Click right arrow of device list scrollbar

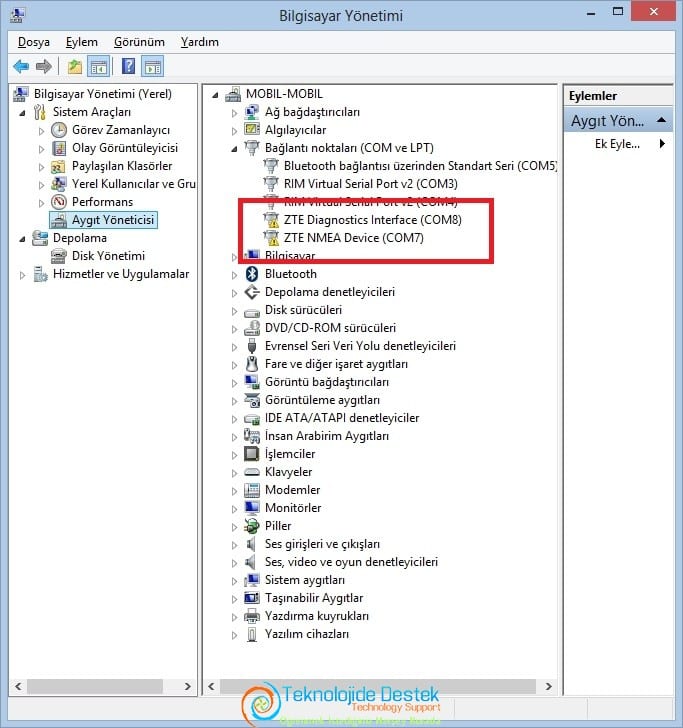tap(548, 686)
